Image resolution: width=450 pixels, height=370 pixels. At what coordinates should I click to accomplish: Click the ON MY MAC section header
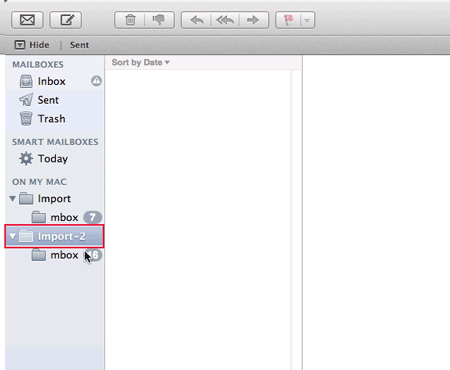click(39, 182)
